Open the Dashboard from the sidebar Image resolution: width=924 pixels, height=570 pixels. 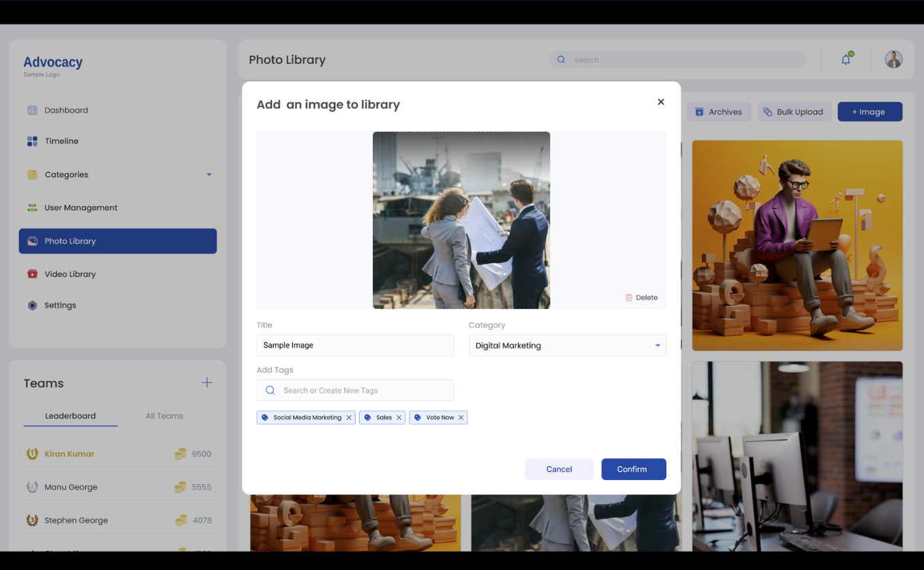coord(66,110)
